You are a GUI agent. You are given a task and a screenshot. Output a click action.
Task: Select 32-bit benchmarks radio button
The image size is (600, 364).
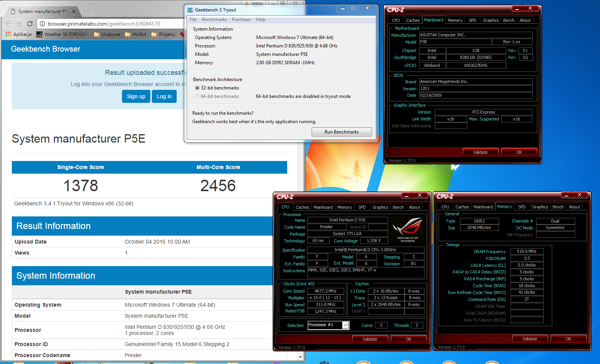click(197, 88)
